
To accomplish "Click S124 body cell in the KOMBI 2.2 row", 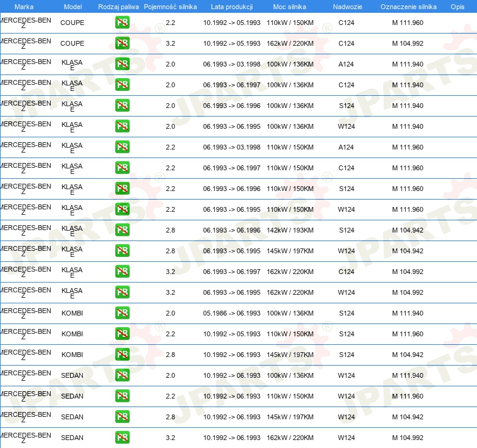I will point(346,334).
